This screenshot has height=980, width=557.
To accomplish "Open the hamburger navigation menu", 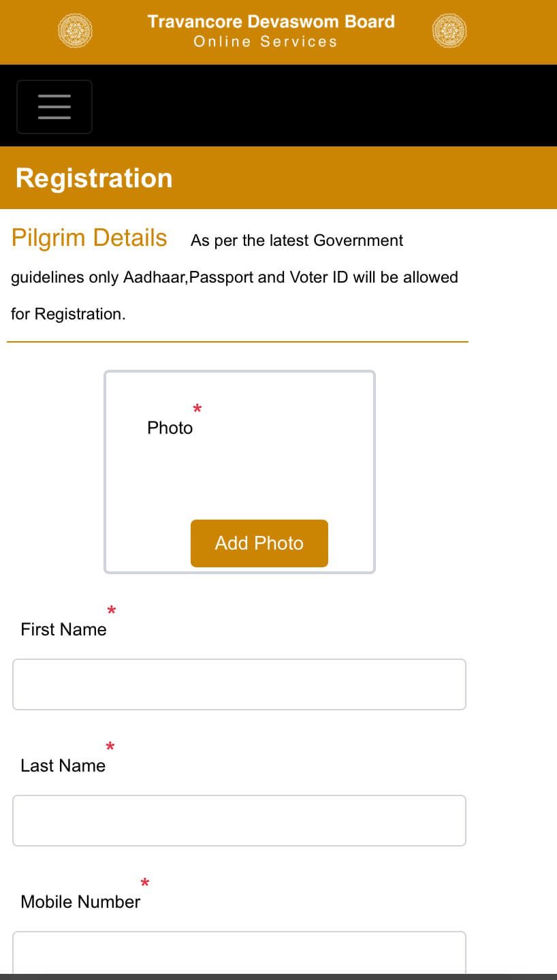I will pyautogui.click(x=54, y=107).
